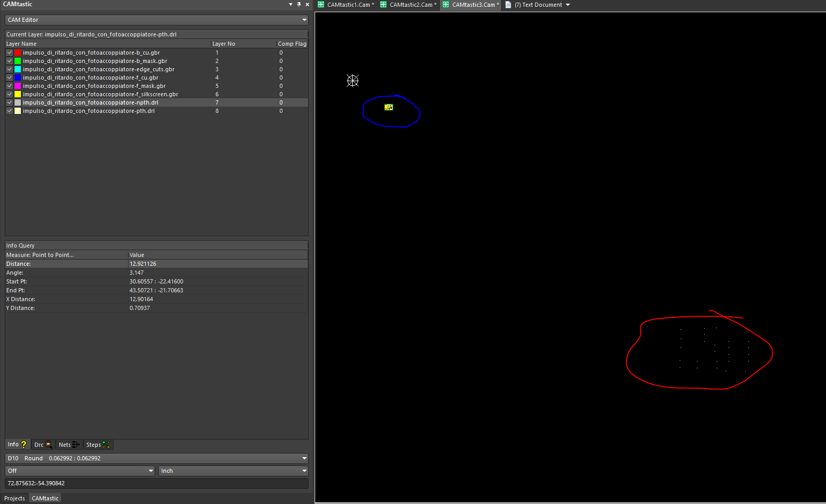Click the origin crosshair marker in canvas

click(353, 81)
